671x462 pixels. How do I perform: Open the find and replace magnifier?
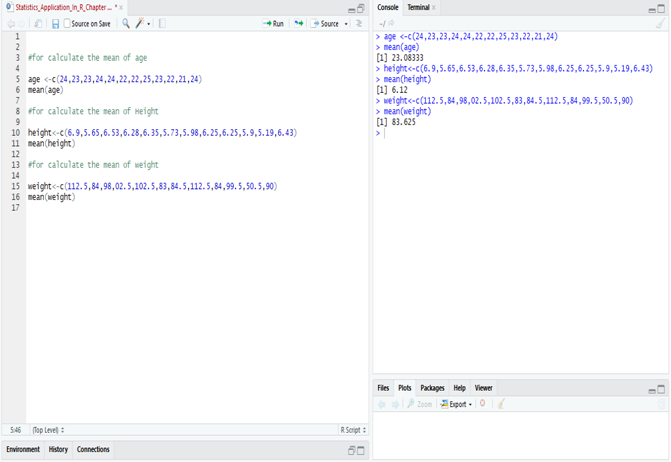126,24
